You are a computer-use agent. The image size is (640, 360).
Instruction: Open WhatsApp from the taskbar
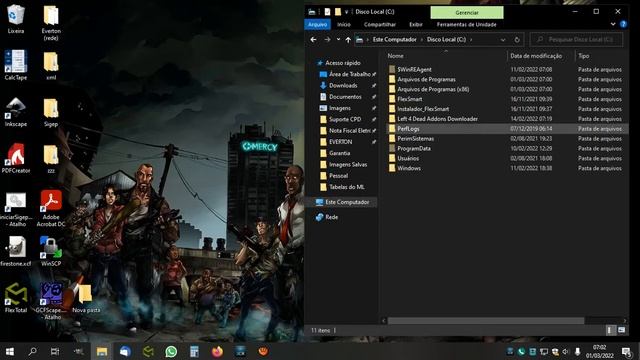pos(171,351)
